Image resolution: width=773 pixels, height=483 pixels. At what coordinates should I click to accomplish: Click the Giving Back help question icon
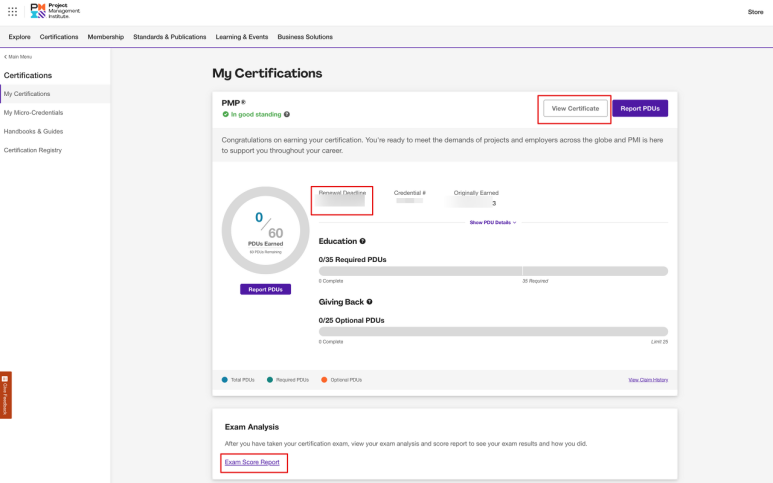point(369,302)
